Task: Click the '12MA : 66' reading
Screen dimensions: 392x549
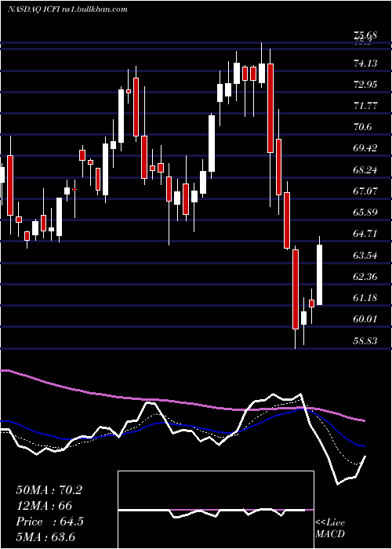Action: click(44, 506)
